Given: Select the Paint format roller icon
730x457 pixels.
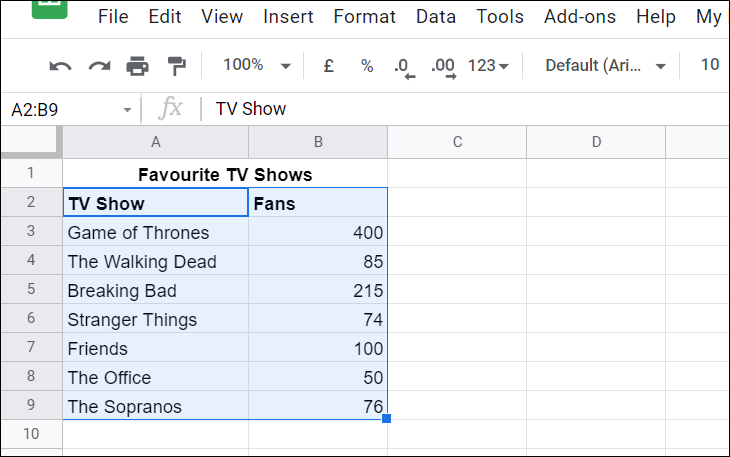Looking at the screenshot, I should (x=176, y=66).
